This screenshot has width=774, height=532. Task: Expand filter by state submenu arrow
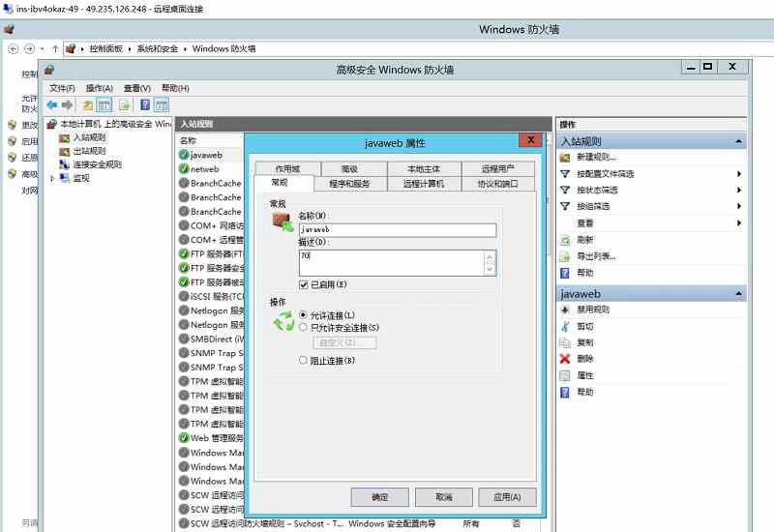739,190
